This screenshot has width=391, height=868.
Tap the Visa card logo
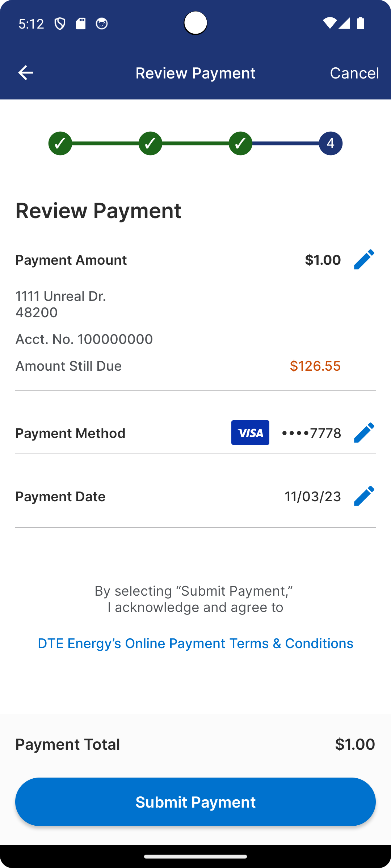pyautogui.click(x=250, y=433)
